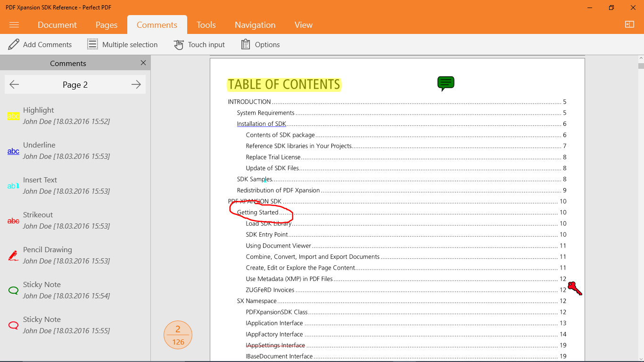Image resolution: width=644 pixels, height=362 pixels.
Task: Select the Sticky Note 15:54 entry
Action: coord(66,290)
